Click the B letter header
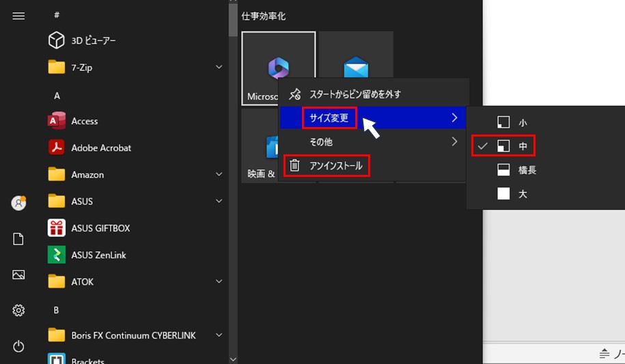The image size is (625, 364). point(56,310)
